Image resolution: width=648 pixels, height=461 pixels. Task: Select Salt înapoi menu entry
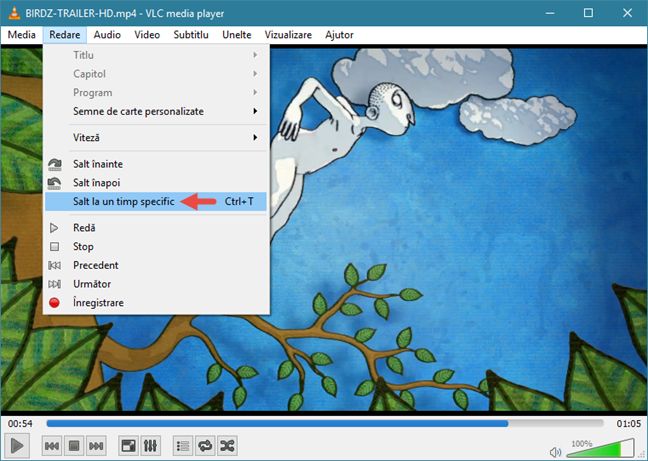156,183
